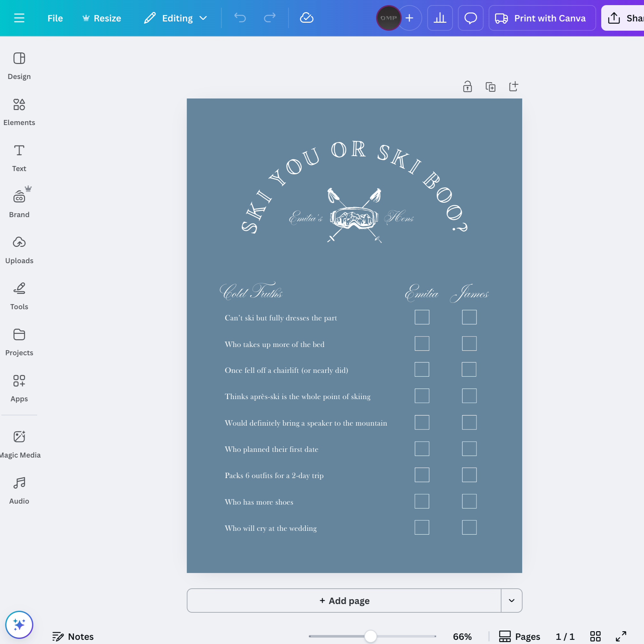The height and width of the screenshot is (644, 644).
Task: Open the comments speech bubble icon
Action: [x=470, y=18]
